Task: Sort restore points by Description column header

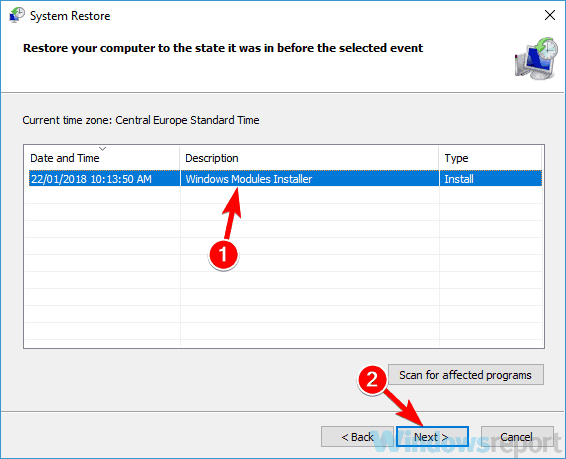Action: [309, 158]
